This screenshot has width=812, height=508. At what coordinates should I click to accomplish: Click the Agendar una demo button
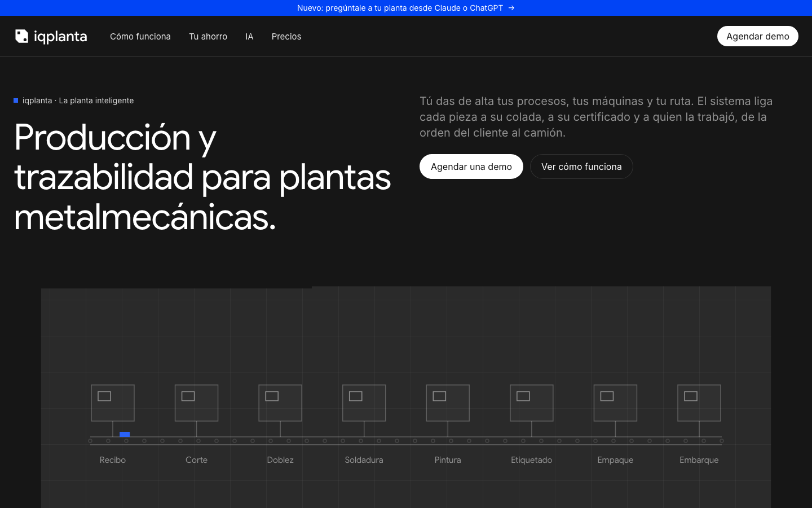(471, 167)
